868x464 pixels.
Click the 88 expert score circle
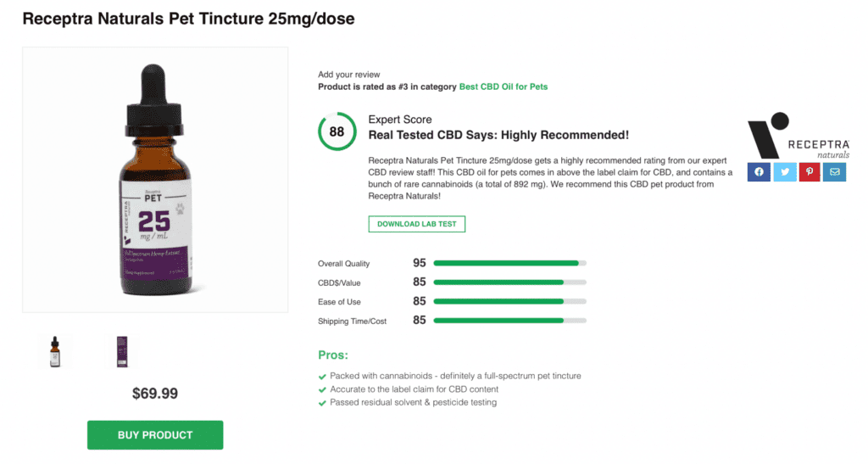[337, 131]
